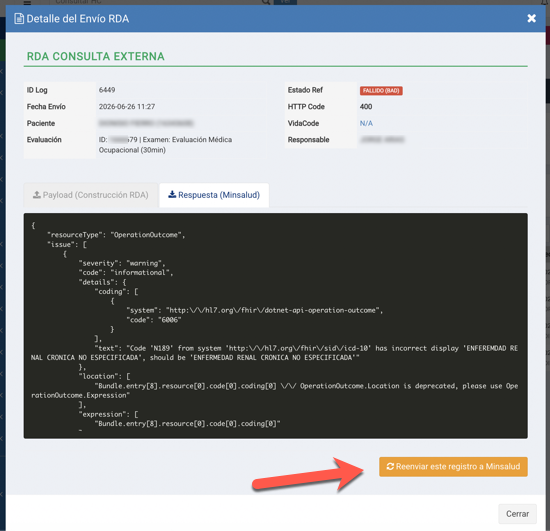Click the "severity": "warning" line
This screenshot has height=531, width=550.
coord(122,263)
